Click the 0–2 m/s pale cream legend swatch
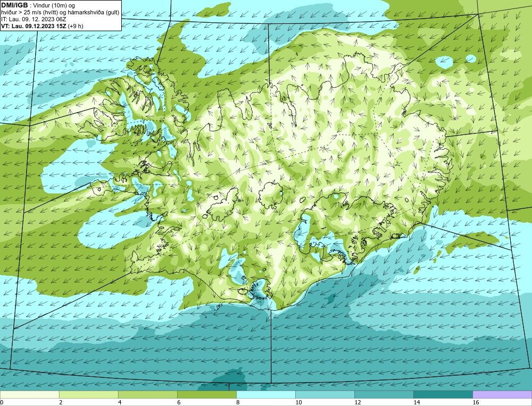This screenshot has height=406, width=532. (x=29, y=394)
